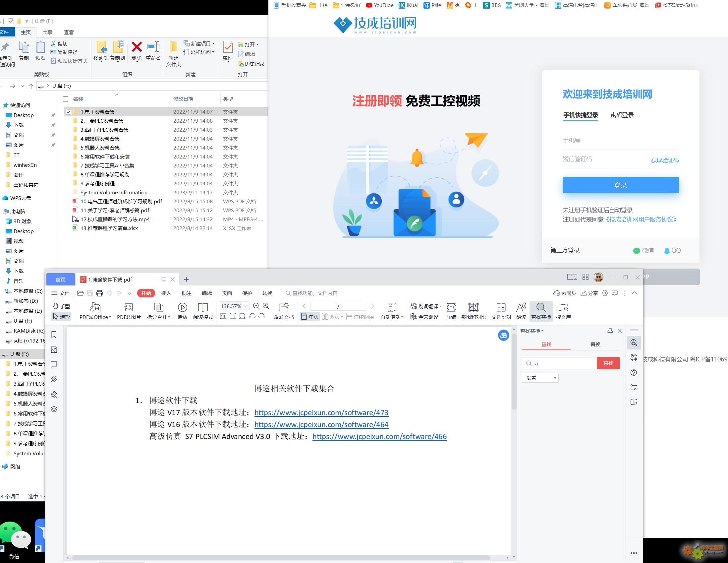Pin the 查找替换 side panel

610,331
